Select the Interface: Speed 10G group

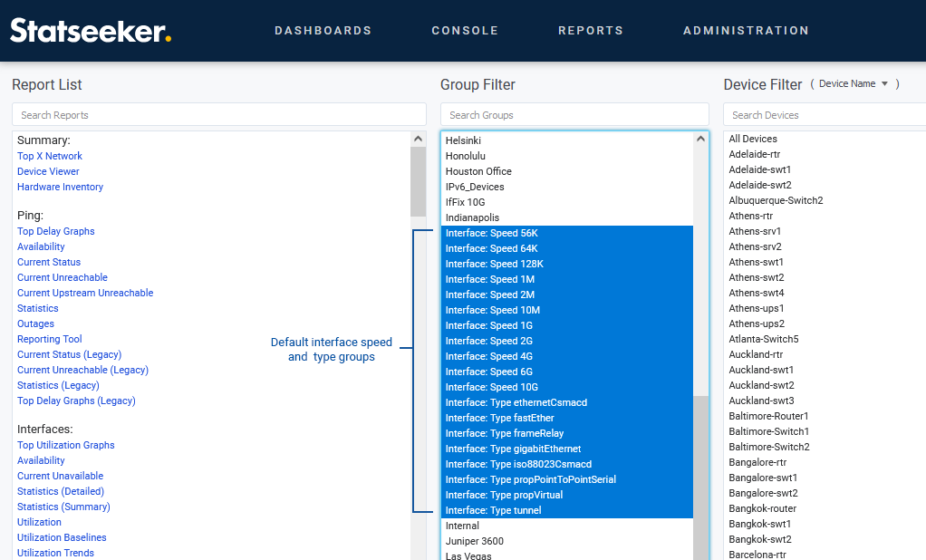point(491,387)
